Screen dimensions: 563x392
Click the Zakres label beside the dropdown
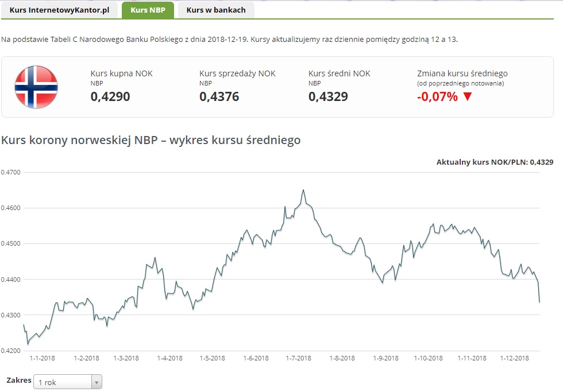click(18, 381)
